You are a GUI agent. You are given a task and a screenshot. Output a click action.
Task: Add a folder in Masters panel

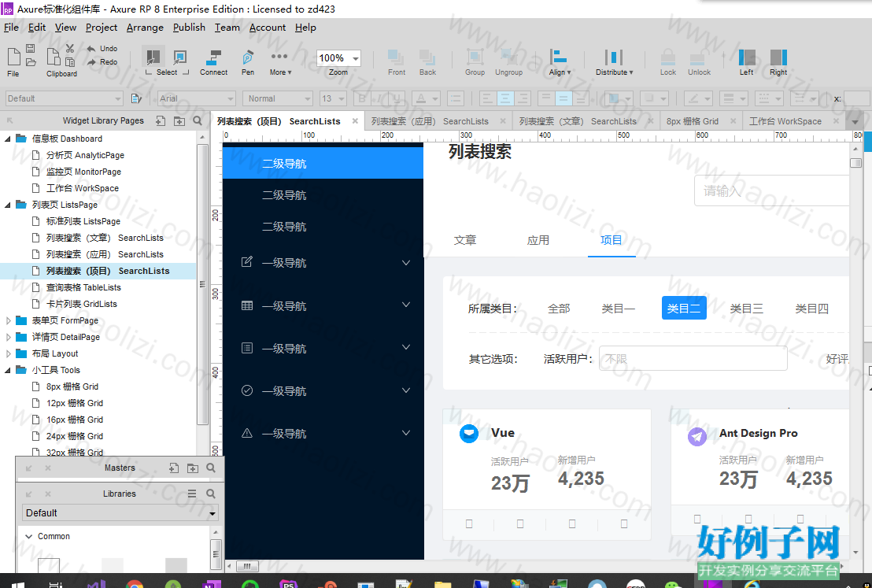coord(192,468)
